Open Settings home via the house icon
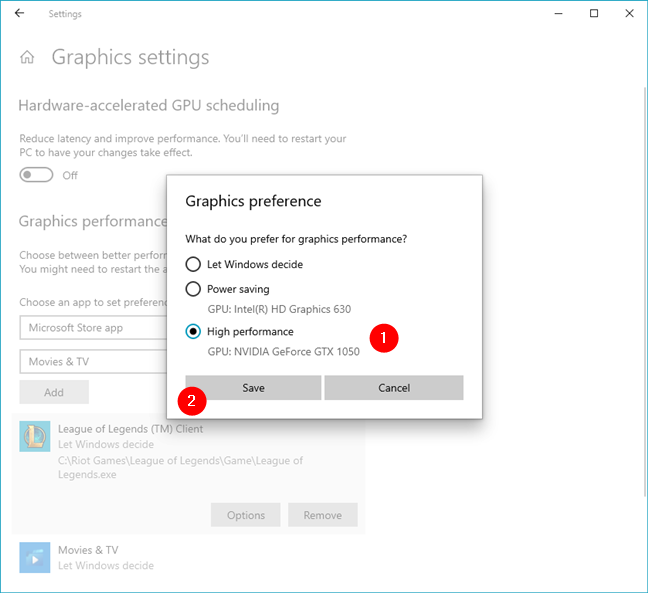The height and width of the screenshot is (593, 648). 27,57
